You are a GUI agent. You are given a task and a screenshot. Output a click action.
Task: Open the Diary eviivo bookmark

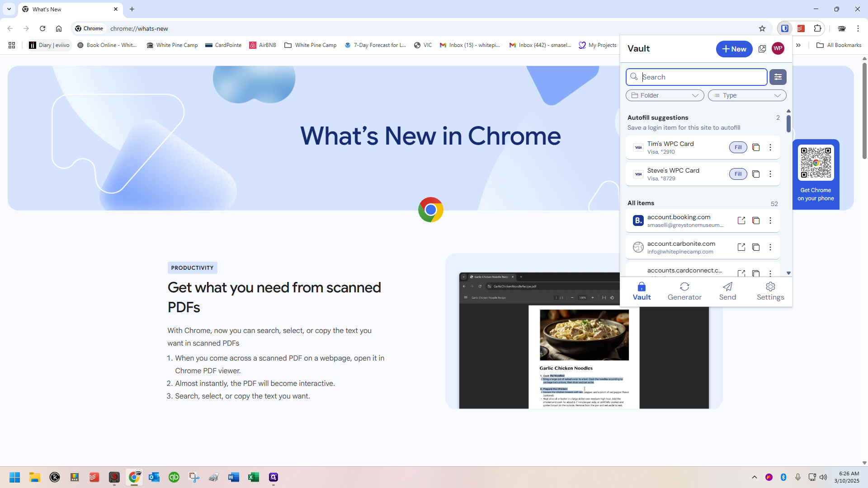click(x=49, y=45)
